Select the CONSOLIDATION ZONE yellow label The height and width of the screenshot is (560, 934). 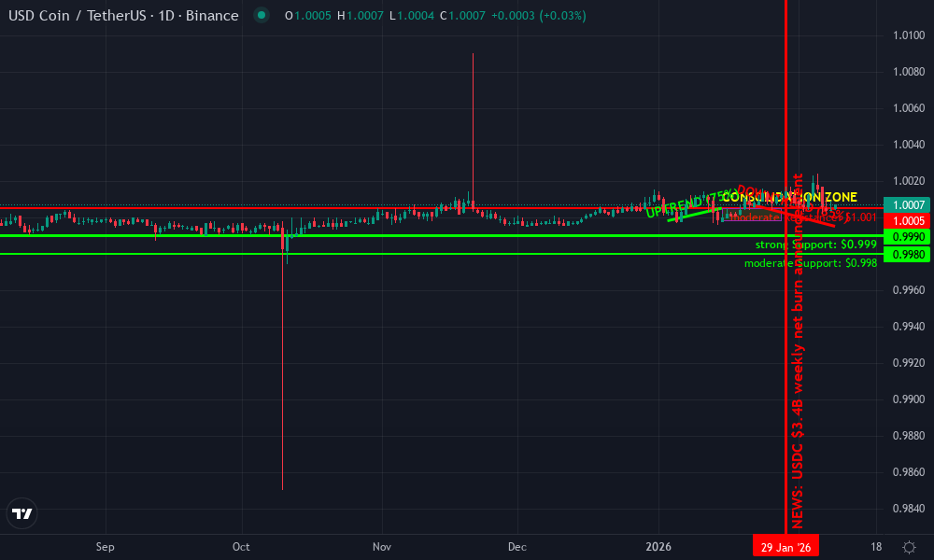[789, 196]
